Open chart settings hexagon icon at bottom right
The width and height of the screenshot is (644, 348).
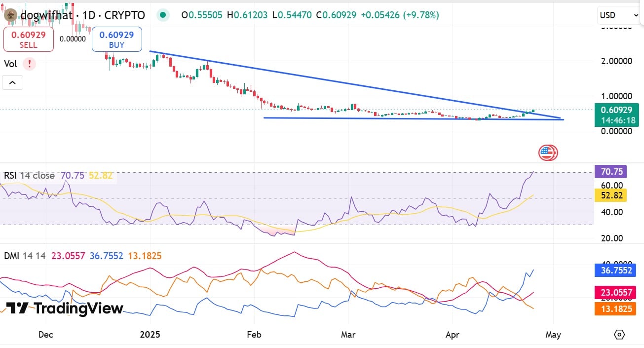[619, 335]
